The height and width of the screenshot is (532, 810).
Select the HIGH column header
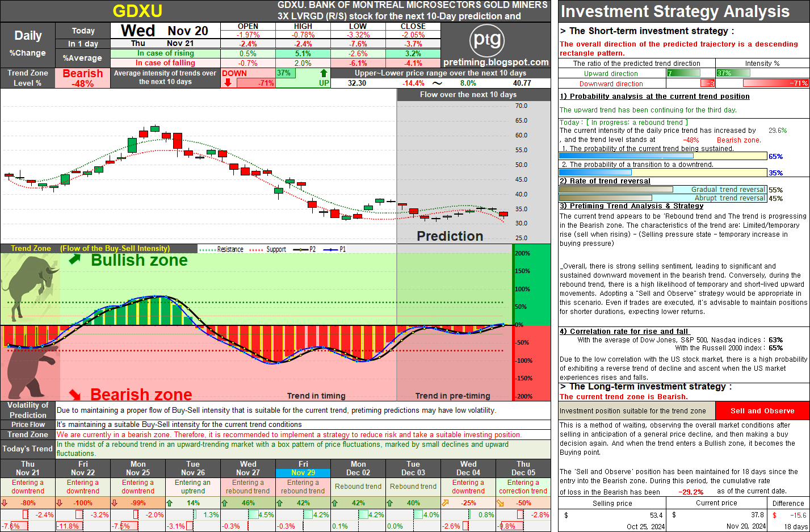(303, 26)
